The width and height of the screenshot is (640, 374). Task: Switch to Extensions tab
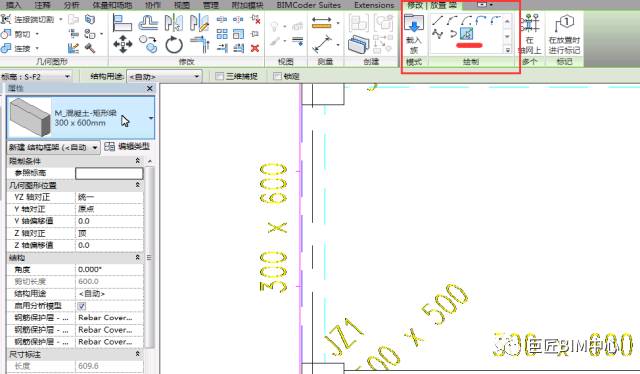point(374,5)
